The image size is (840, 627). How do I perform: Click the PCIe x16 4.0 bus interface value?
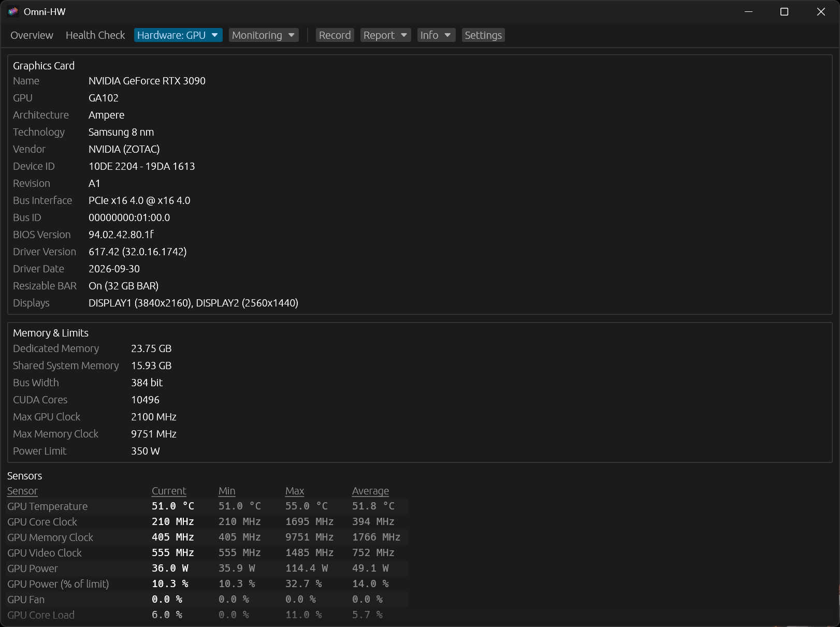[x=139, y=200]
